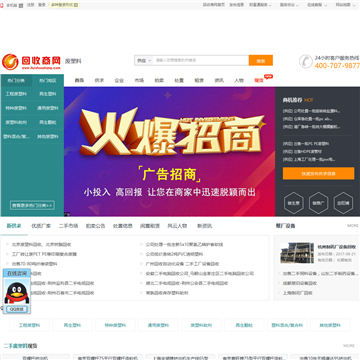
Task: Select 特种废塑料 in the teal sidebar
Action: (16, 108)
